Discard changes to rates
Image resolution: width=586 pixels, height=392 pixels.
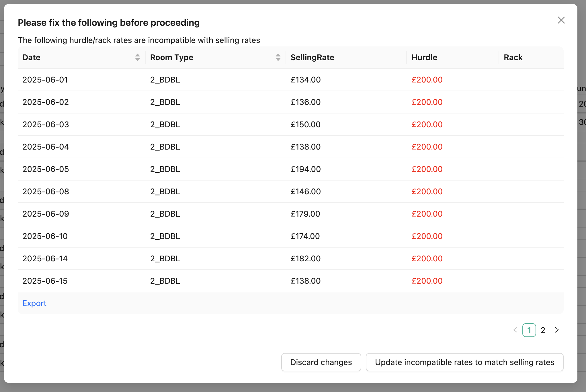pos(321,362)
